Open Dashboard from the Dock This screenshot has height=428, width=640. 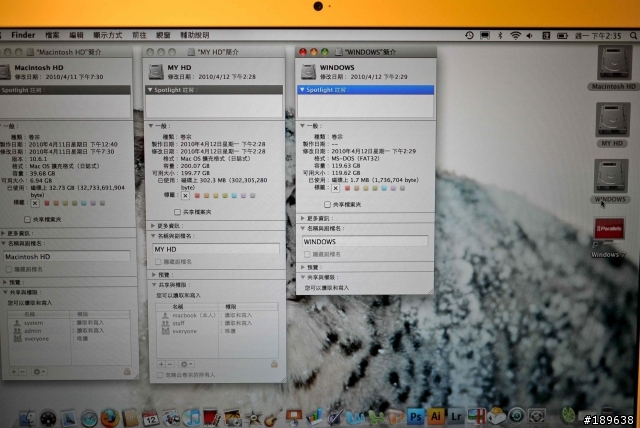(x=48, y=419)
